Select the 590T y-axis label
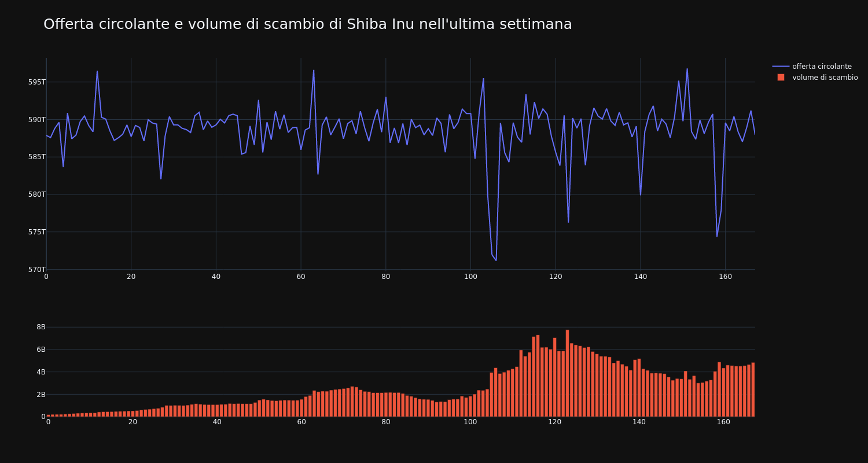Viewport: 868px width, 463px height. point(36,120)
